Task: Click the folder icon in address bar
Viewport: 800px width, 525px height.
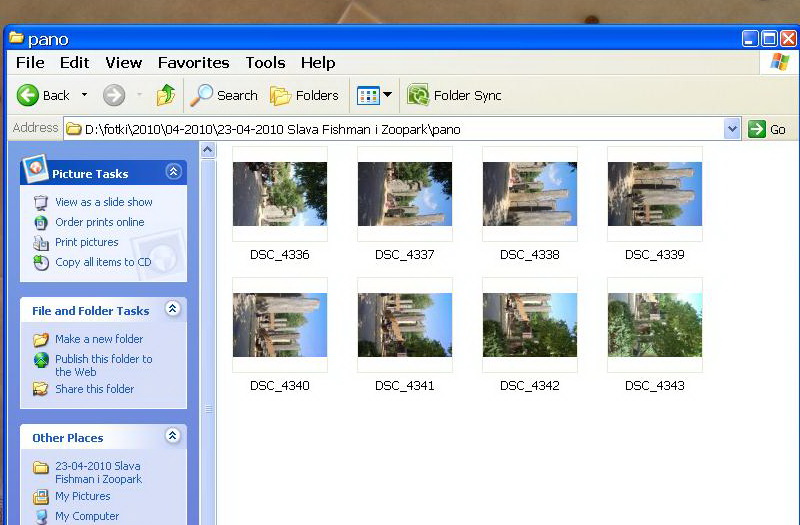Action: [74, 129]
